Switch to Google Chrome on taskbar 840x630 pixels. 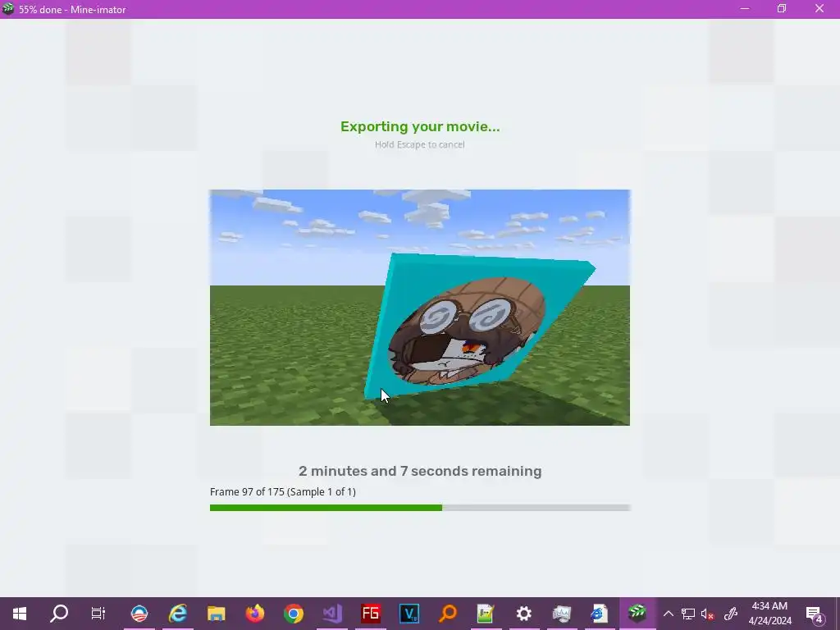tap(294, 614)
